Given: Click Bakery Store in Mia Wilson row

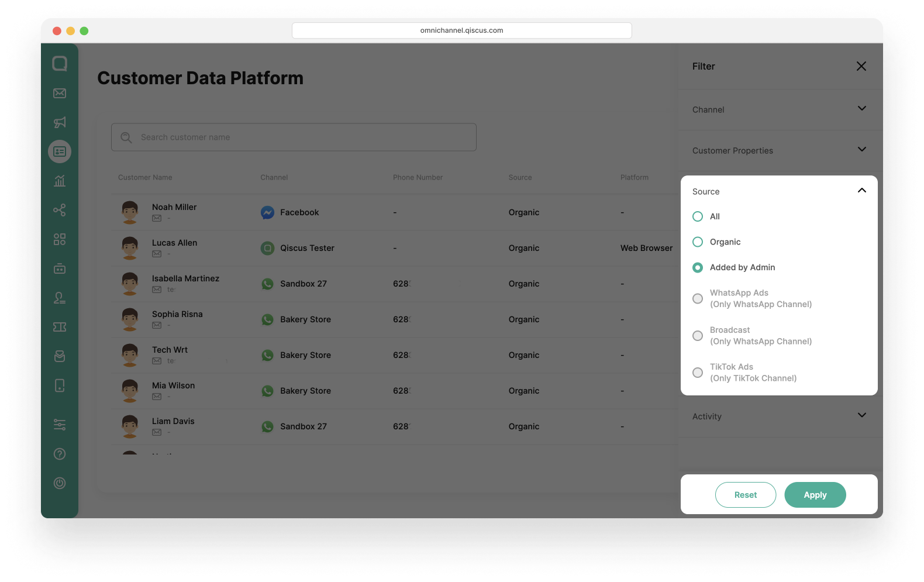Looking at the screenshot, I should 305,391.
